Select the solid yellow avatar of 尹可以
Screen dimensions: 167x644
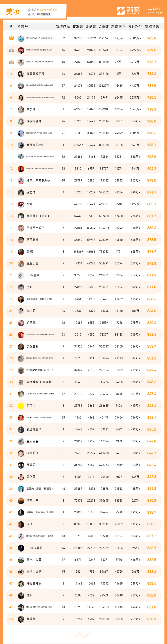[x=21, y=406]
